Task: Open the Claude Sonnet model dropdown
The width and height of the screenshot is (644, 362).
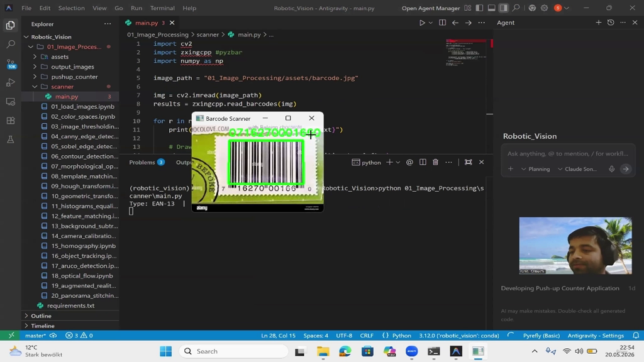Action: point(577,169)
